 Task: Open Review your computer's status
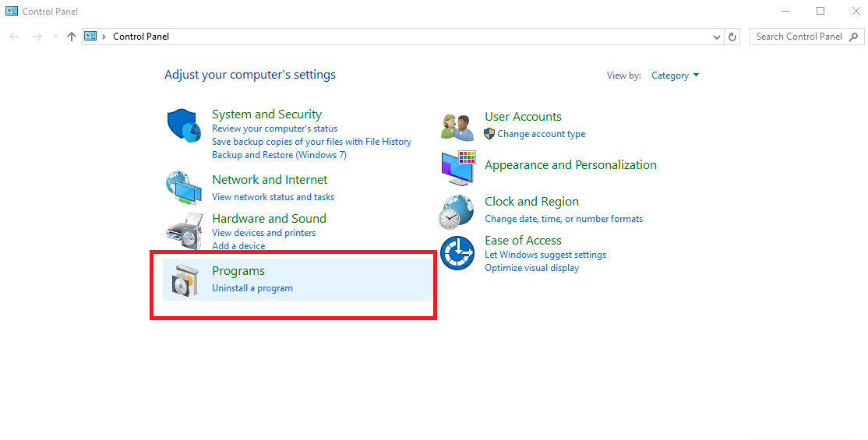[274, 128]
